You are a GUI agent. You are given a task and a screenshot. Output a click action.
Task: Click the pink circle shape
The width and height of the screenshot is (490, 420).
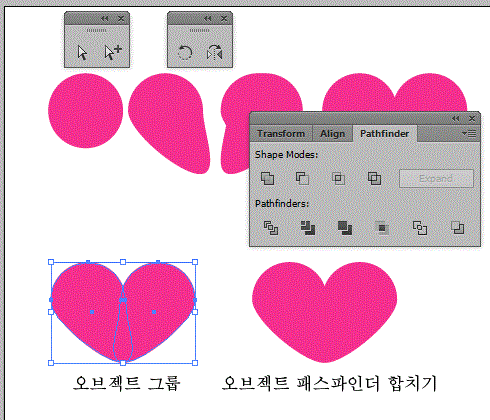pos(86,111)
